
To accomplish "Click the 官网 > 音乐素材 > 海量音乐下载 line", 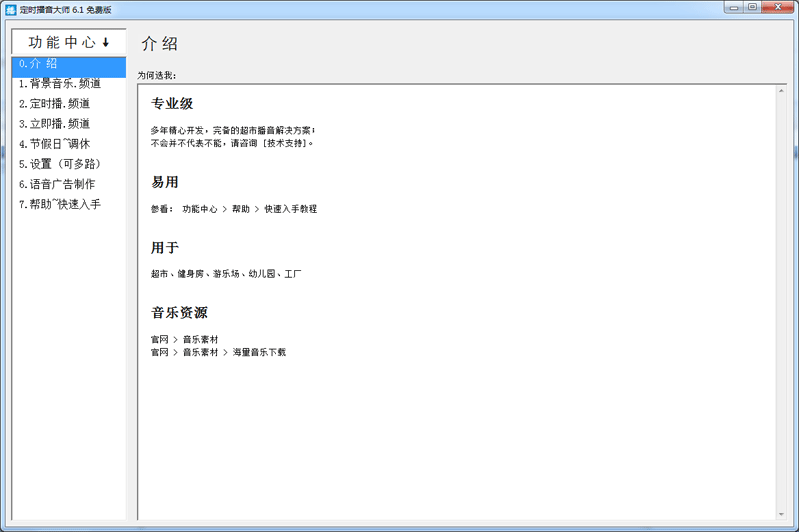I will coord(218,352).
